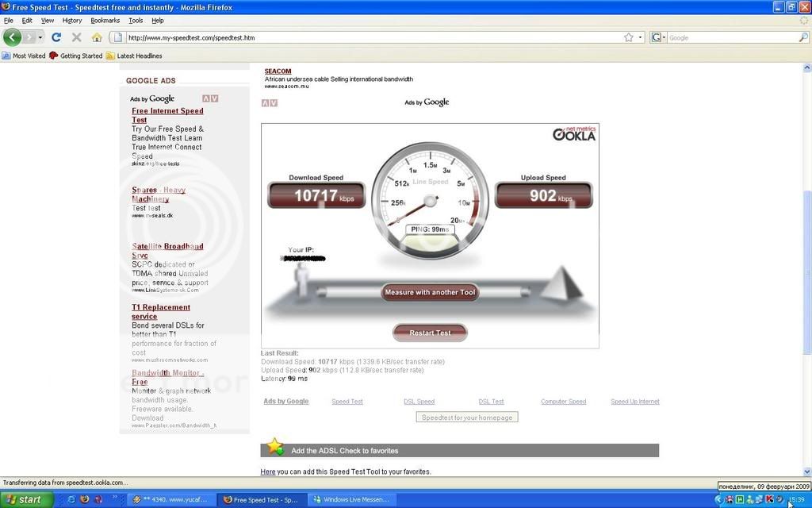Open the address bar history dropdown
Image resolution: width=812 pixels, height=508 pixels.
[640, 37]
